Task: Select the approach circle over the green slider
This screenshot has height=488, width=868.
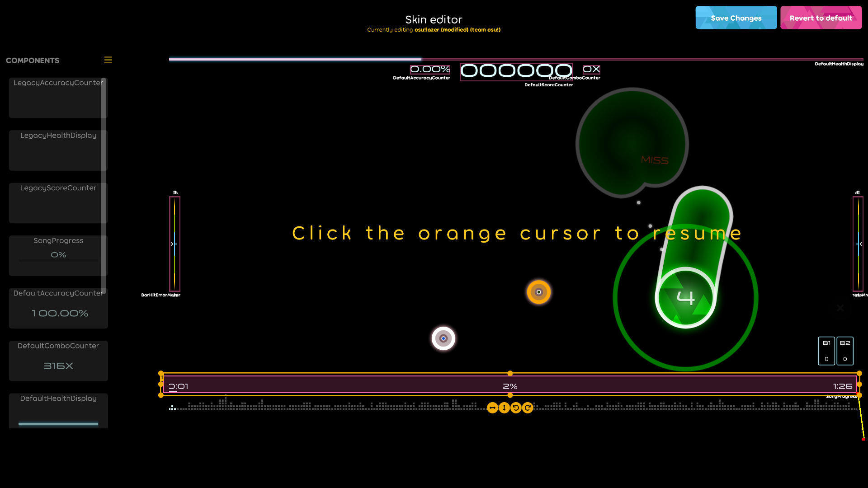Action: pos(685,297)
